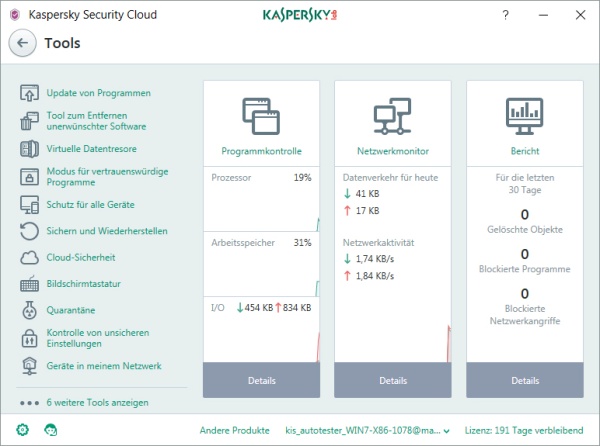Click the Netzwerkmonitor title link
The height and width of the screenshot is (446, 600).
coord(393,151)
